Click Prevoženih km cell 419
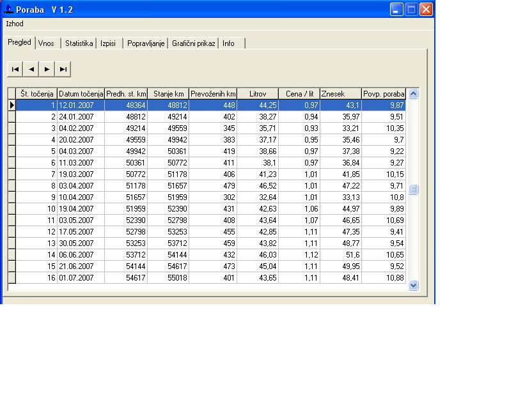This screenshot has height=416, width=532. pyautogui.click(x=213, y=151)
